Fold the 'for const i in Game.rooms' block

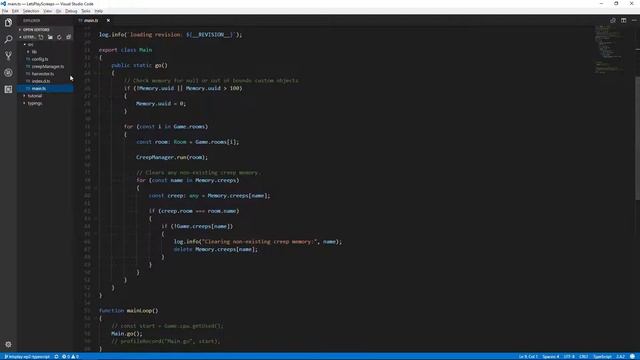click(x=96, y=134)
